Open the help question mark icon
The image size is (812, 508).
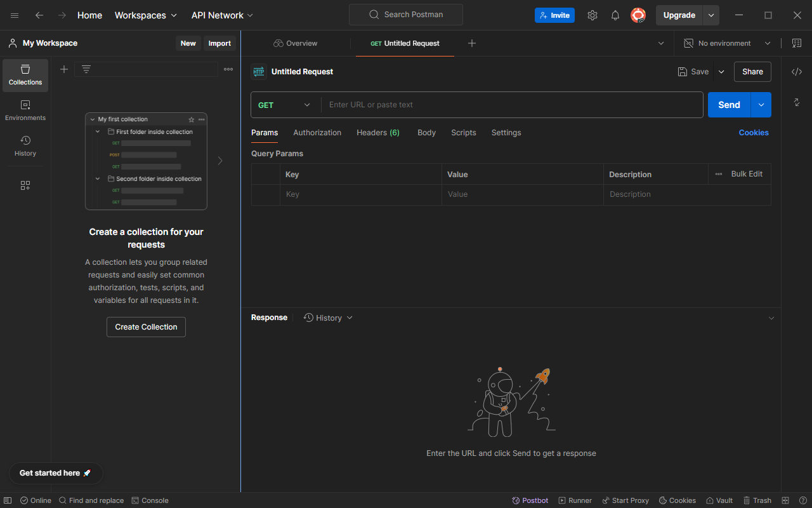(x=802, y=500)
